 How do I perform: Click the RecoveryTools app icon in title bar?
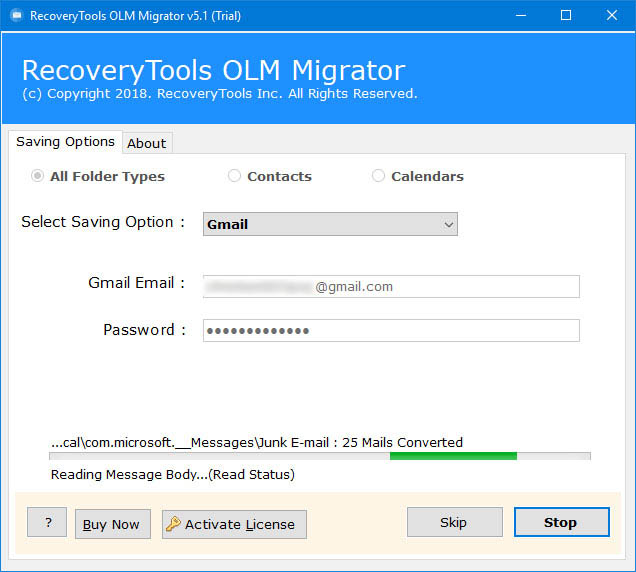[16, 15]
